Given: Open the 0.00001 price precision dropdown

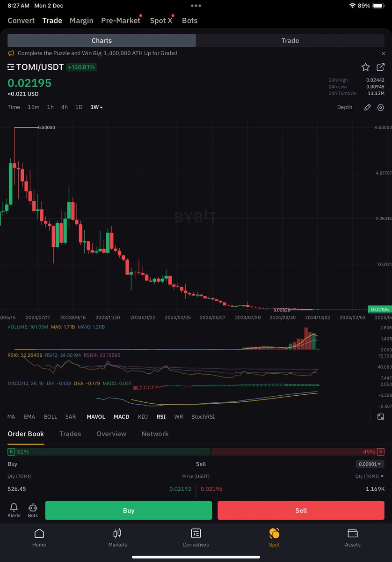Looking at the screenshot, I should (370, 464).
